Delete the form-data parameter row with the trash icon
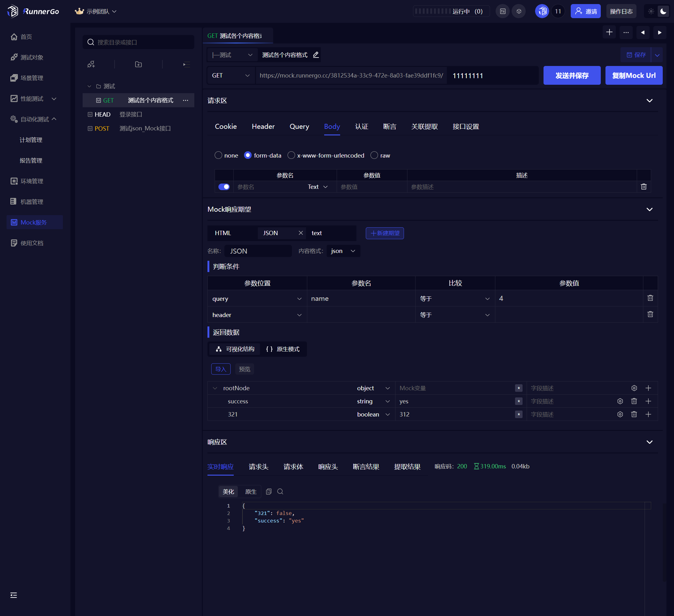 click(x=644, y=187)
